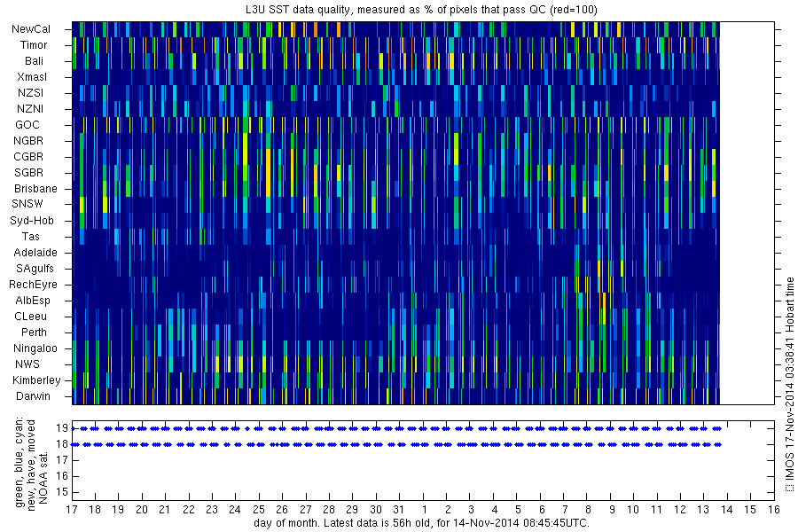Click the Syd-Hob region label
Screen dimensions: 798x532
click(32, 221)
